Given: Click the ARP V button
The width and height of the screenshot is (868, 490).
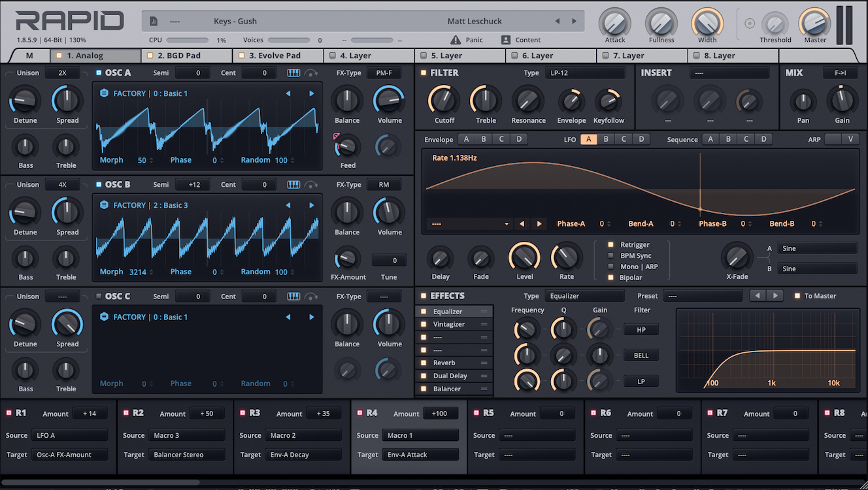Looking at the screenshot, I should click(x=850, y=139).
